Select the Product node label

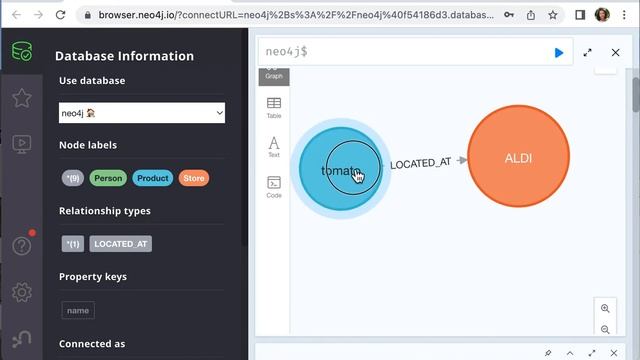[153, 178]
